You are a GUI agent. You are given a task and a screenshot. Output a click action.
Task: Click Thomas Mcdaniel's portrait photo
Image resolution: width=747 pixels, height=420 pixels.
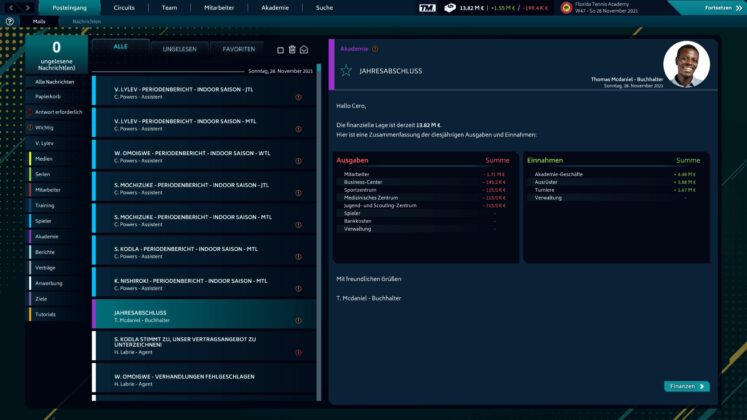click(686, 64)
